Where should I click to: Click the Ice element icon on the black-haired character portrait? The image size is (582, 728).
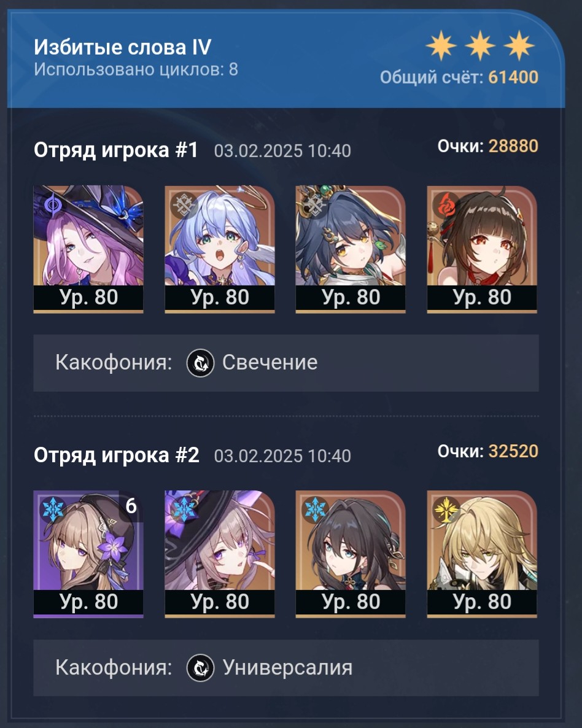[315, 509]
